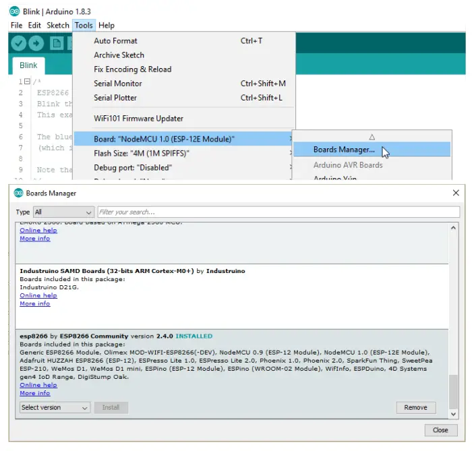Open the Help menu

point(107,26)
